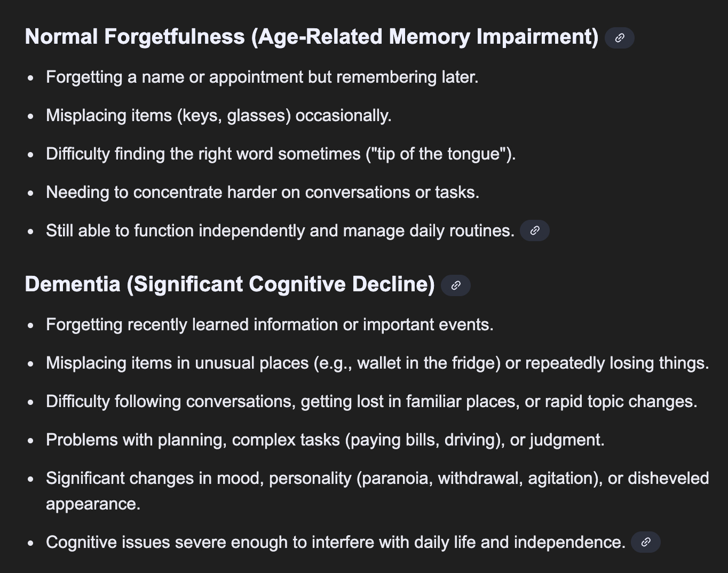This screenshot has width=728, height=573.
Task: Click link icon next to Dementia heading
Action: coord(455,285)
